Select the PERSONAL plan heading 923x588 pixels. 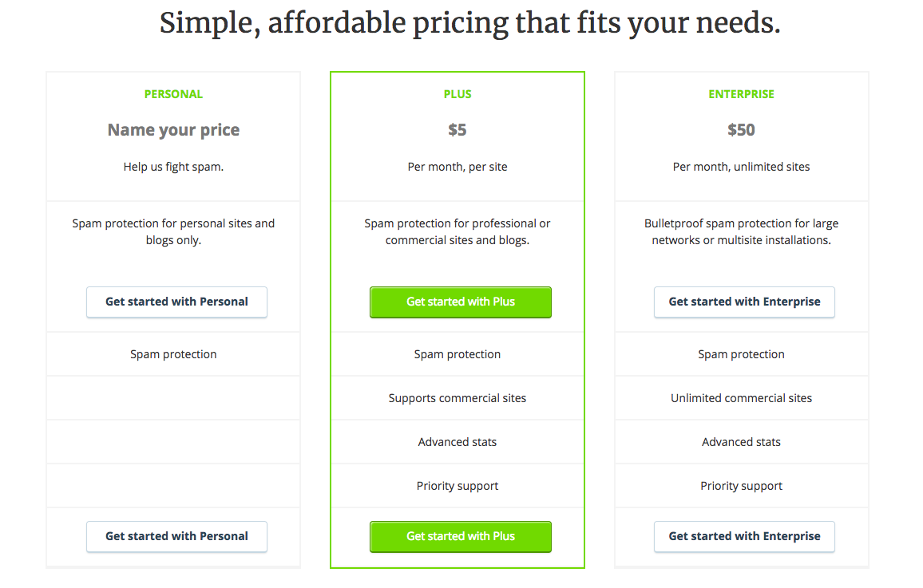pos(173,94)
